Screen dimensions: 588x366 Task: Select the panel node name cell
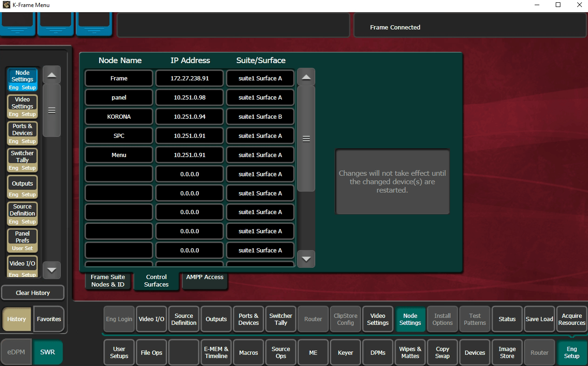[119, 98]
